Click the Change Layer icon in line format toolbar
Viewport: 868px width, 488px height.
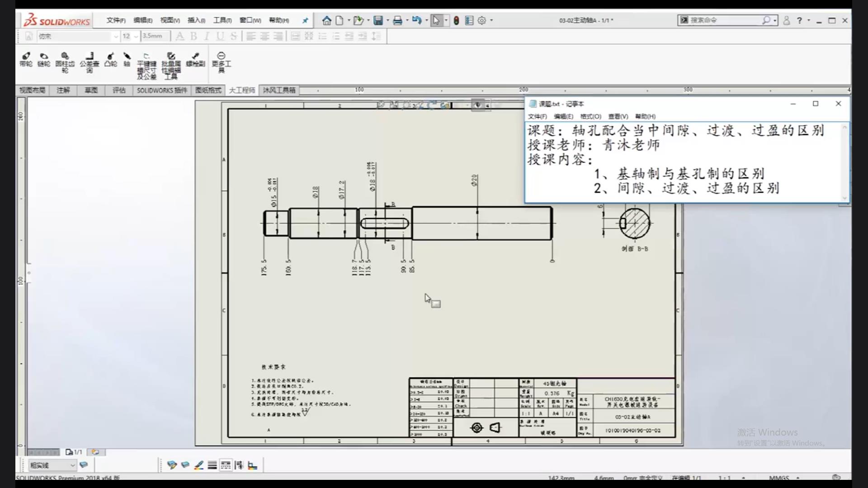pyautogui.click(x=172, y=465)
